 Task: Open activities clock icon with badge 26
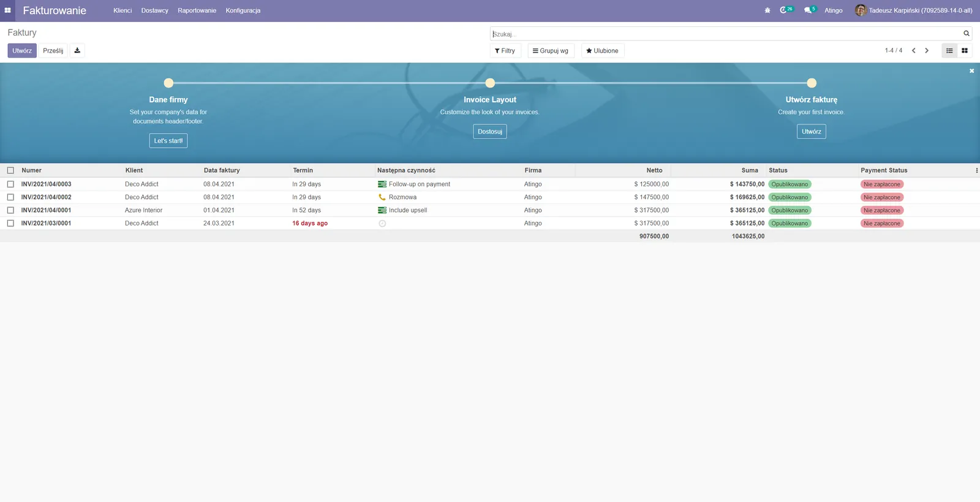pos(786,10)
